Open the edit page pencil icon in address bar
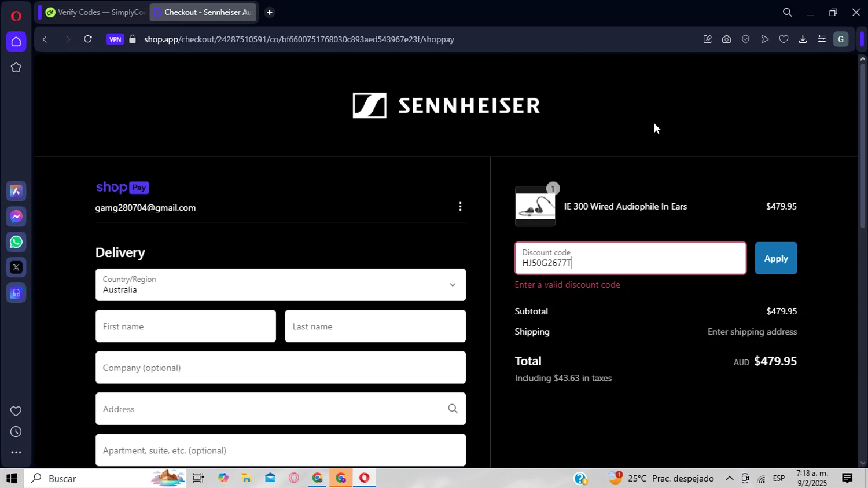Image resolution: width=868 pixels, height=488 pixels. [x=708, y=39]
